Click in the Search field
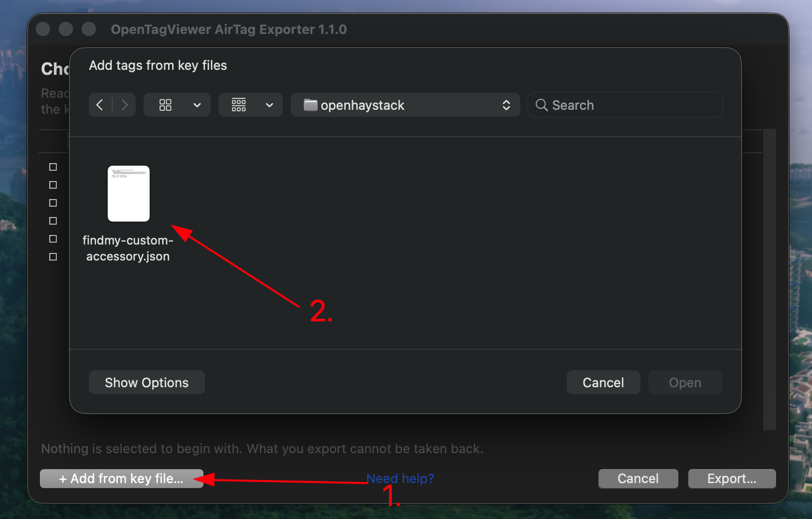This screenshot has width=812, height=519. pyautogui.click(x=625, y=105)
